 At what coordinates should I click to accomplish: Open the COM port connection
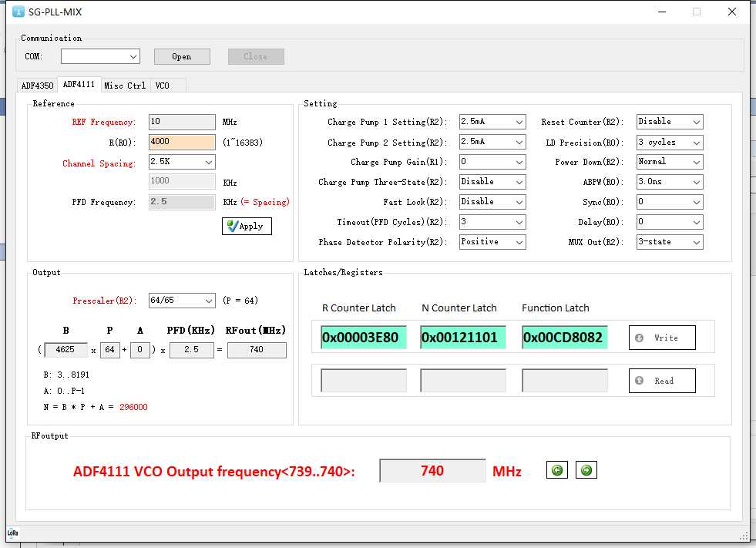click(182, 56)
